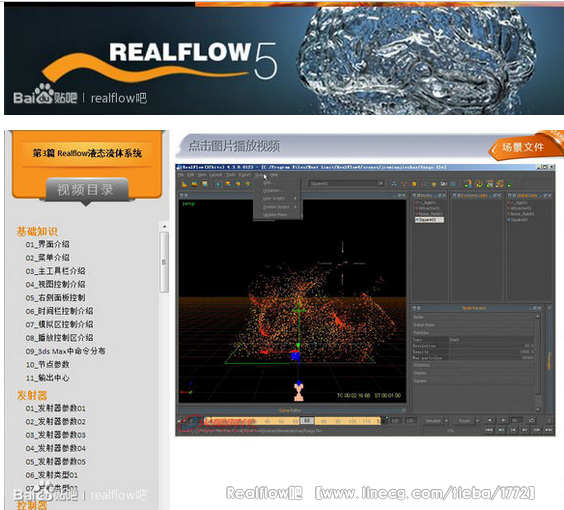The height and width of the screenshot is (510, 564).
Task: Expand the Display parameter section
Action: 474,373
